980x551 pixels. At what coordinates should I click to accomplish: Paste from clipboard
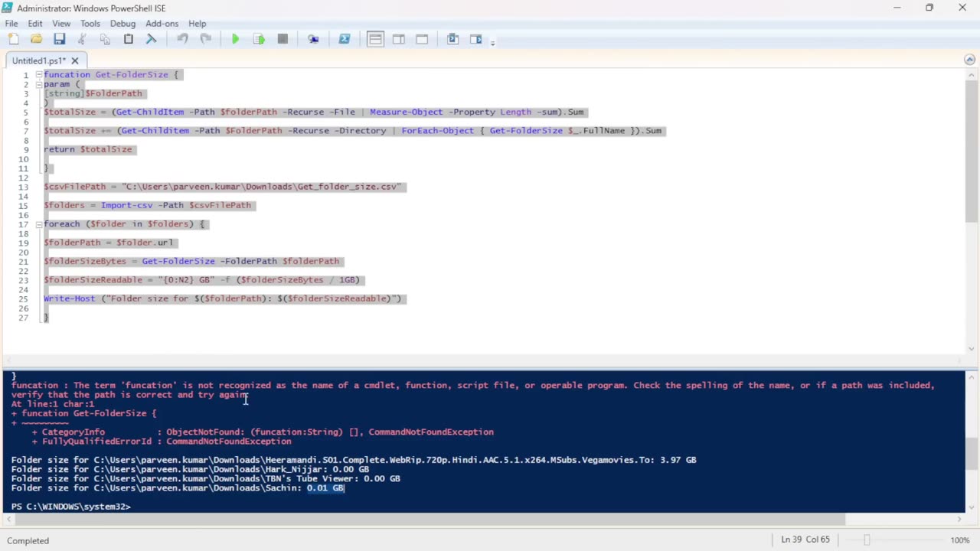point(128,39)
